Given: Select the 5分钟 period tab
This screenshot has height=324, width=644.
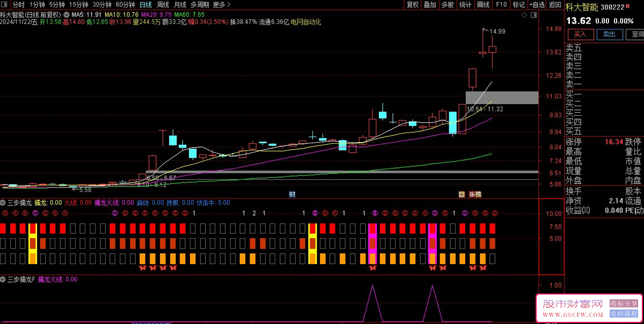Looking at the screenshot, I should click(57, 4).
